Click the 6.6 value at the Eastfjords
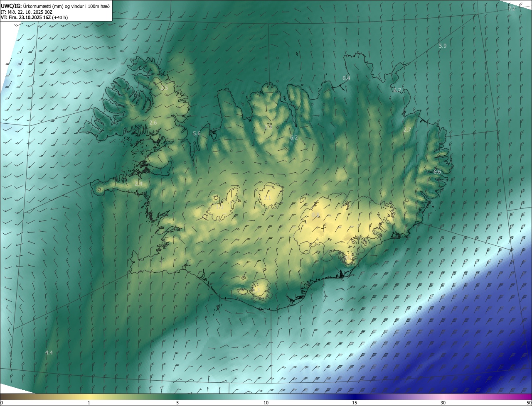Image resolution: width=532 pixels, height=406 pixels. (x=437, y=171)
